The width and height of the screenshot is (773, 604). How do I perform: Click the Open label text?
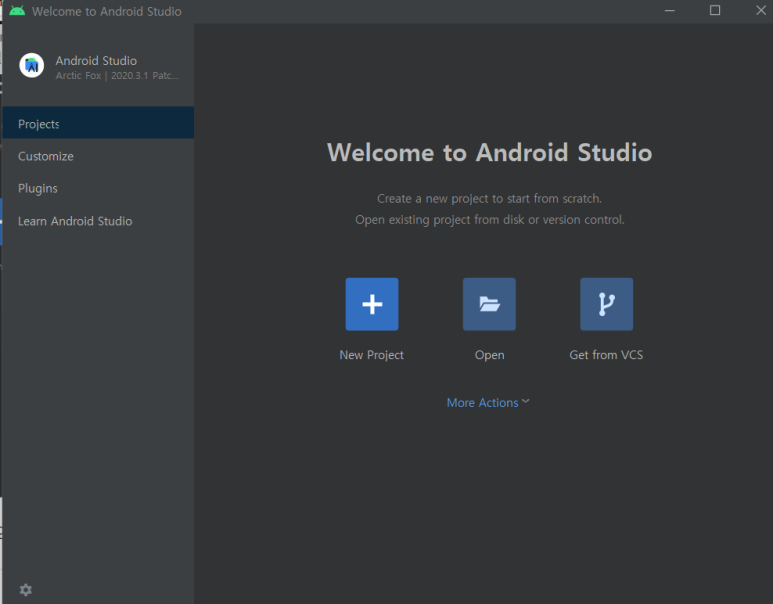tap(490, 355)
